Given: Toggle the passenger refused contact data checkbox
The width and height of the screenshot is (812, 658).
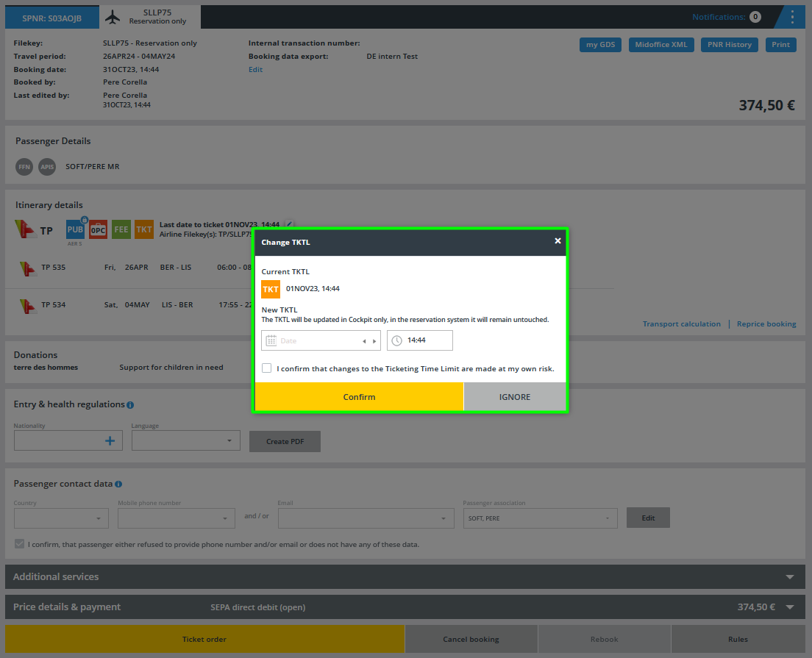Looking at the screenshot, I should pyautogui.click(x=19, y=544).
